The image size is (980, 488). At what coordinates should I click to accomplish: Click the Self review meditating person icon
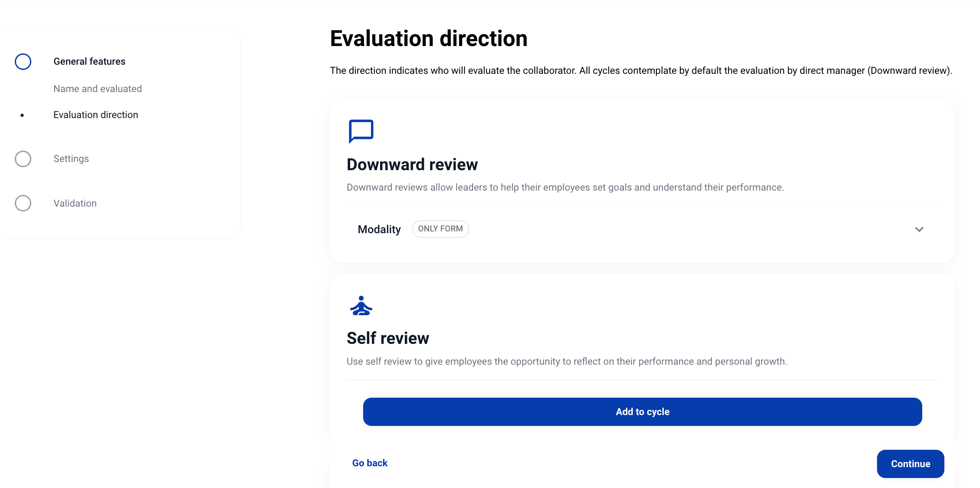click(x=361, y=306)
